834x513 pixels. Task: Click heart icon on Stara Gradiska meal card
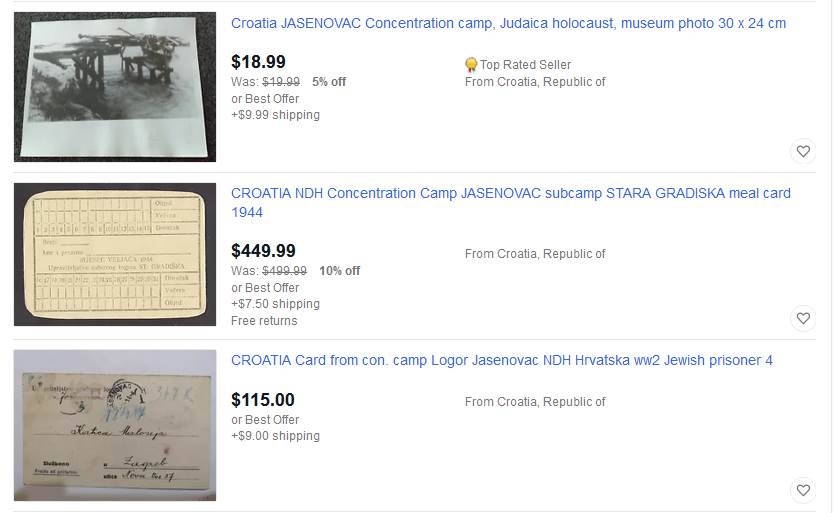tap(803, 319)
